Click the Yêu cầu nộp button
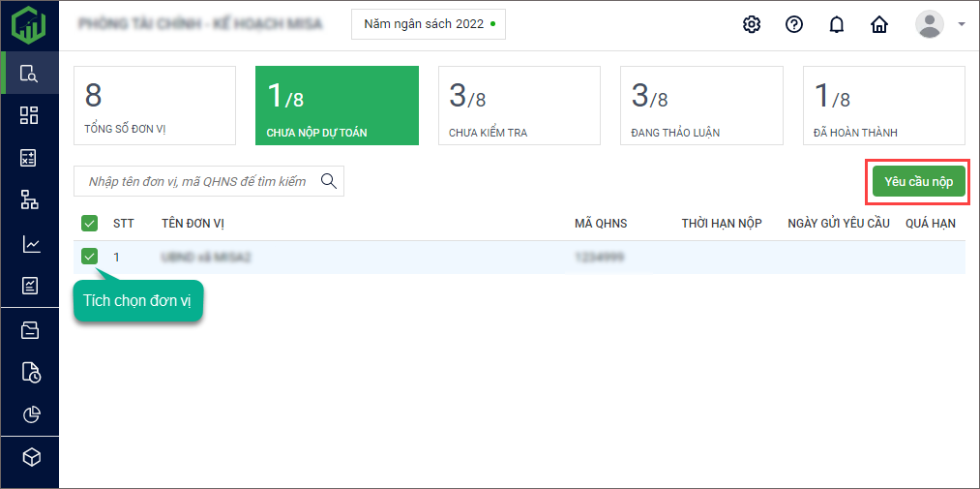980x489 pixels. [x=918, y=181]
